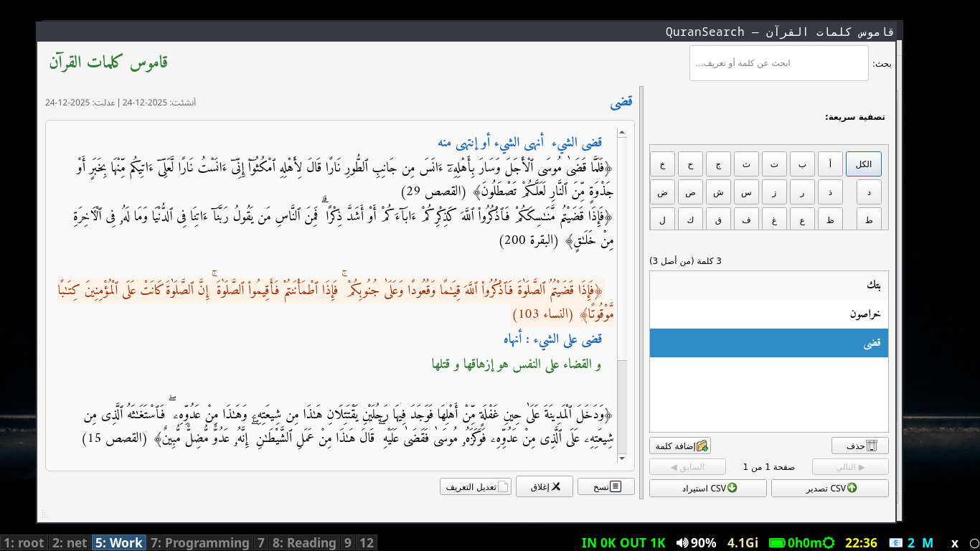Select the word خراصون in the list

(768, 314)
